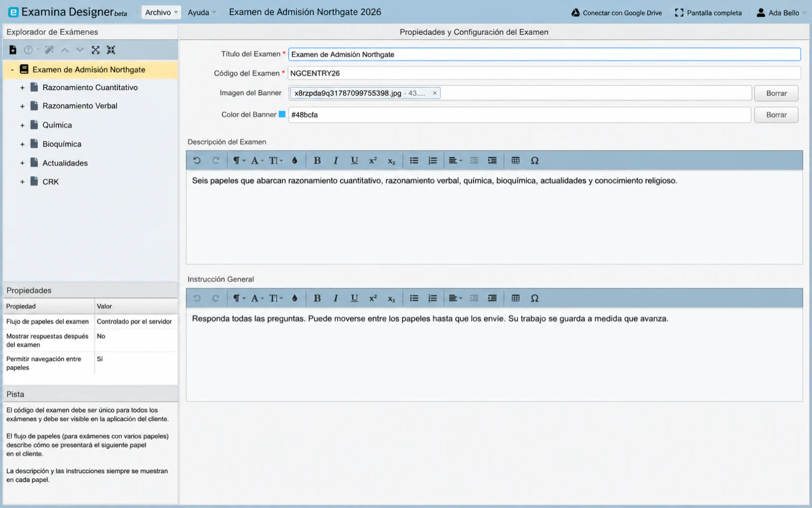Collapse the Examen de Admisión Northgate root node
The image size is (812, 508).
coord(12,70)
